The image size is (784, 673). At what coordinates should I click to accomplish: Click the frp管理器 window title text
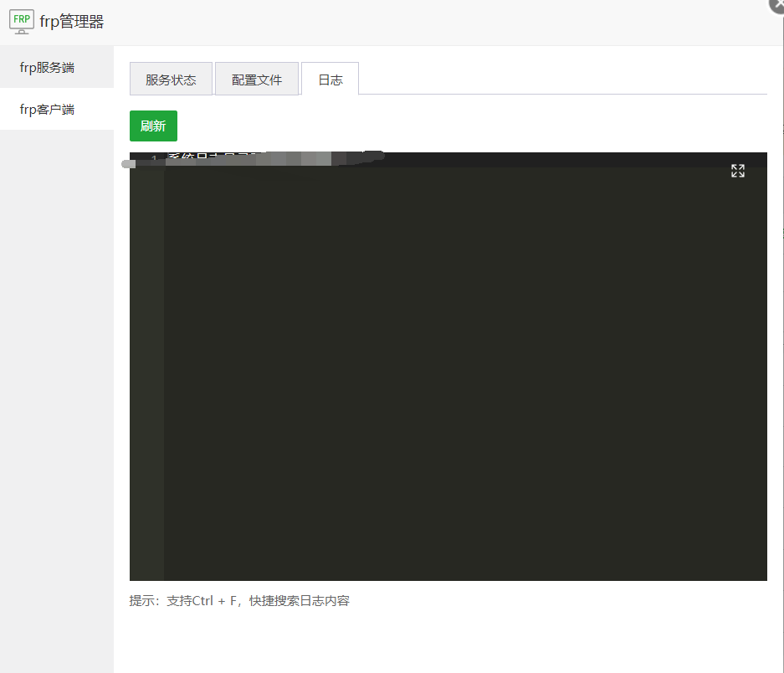(x=72, y=23)
